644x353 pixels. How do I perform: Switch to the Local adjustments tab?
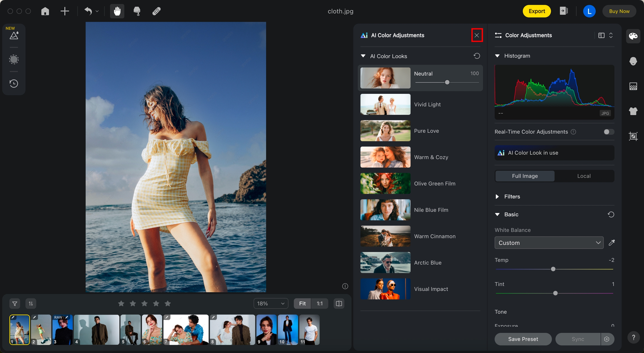[x=584, y=176]
